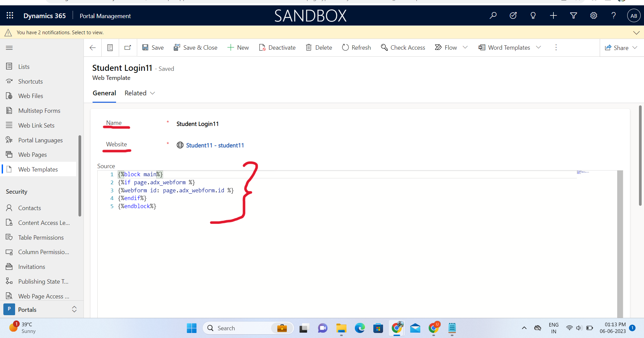Open record in new window icon
644x338 pixels.
click(x=128, y=48)
